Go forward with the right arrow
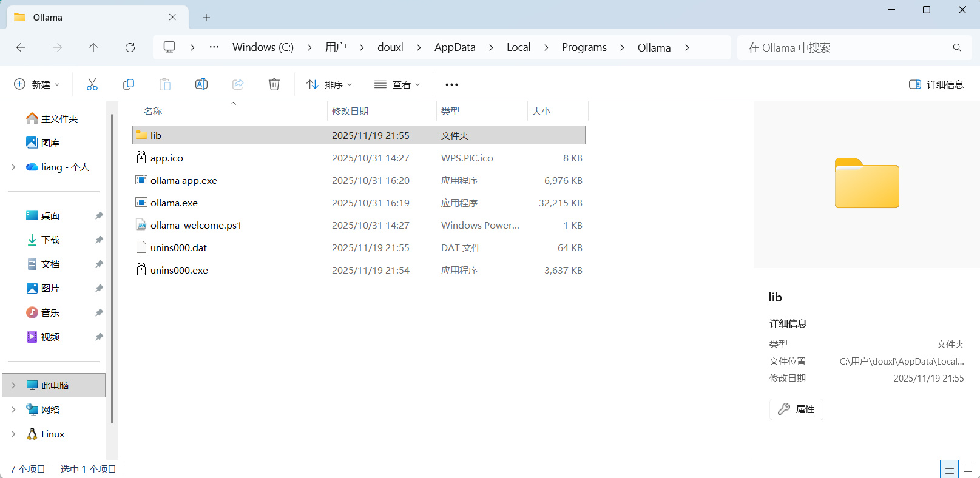 [57, 47]
